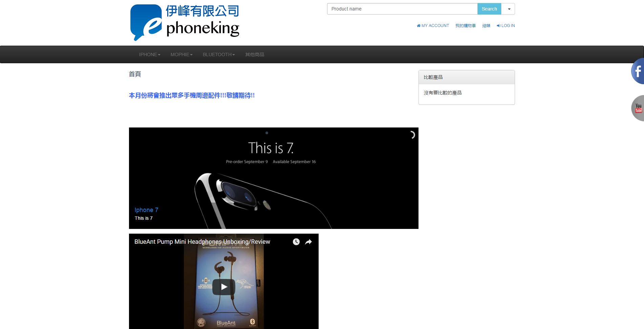This screenshot has width=644, height=329.
Task: Click the 比較產品 panel header
Action: (467, 77)
